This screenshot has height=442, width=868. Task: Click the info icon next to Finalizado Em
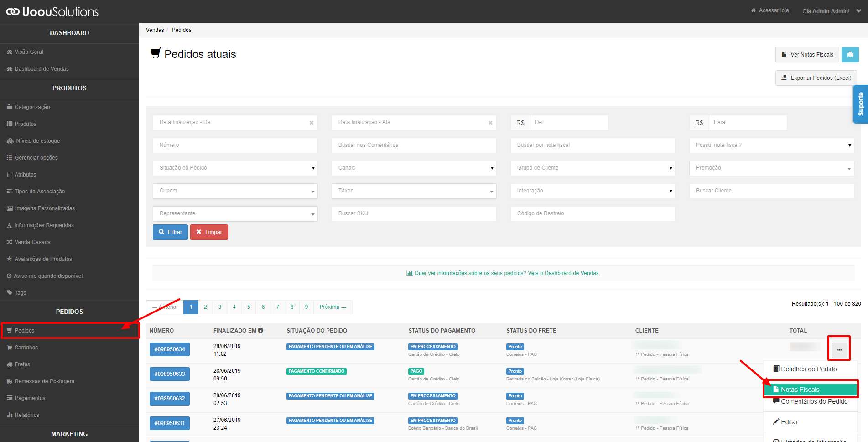click(x=260, y=330)
